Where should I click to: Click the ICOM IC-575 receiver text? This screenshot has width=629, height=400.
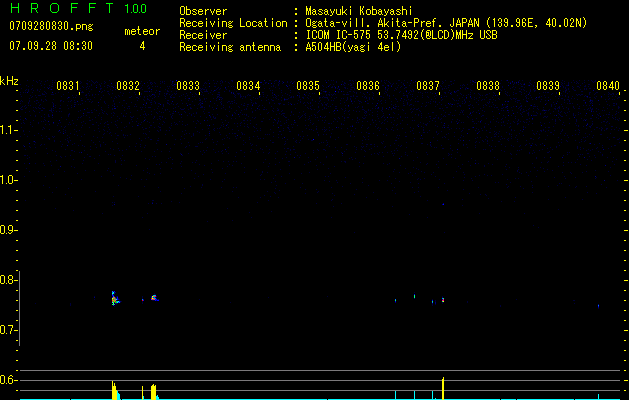401,35
